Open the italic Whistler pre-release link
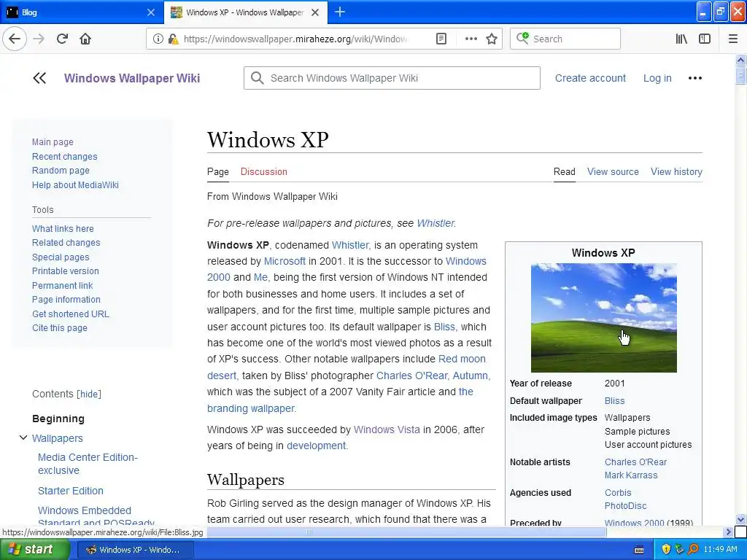Image resolution: width=747 pixels, height=560 pixels. click(x=436, y=223)
